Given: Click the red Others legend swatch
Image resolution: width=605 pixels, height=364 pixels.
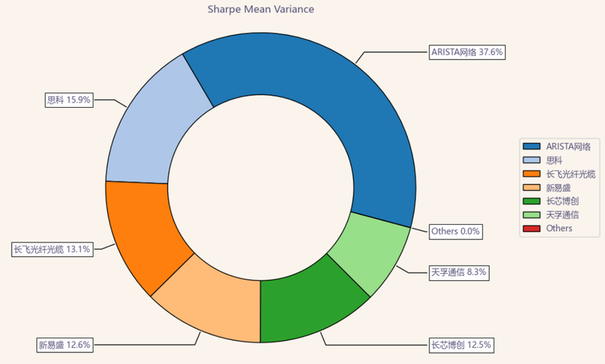Looking at the screenshot, I should [531, 229].
